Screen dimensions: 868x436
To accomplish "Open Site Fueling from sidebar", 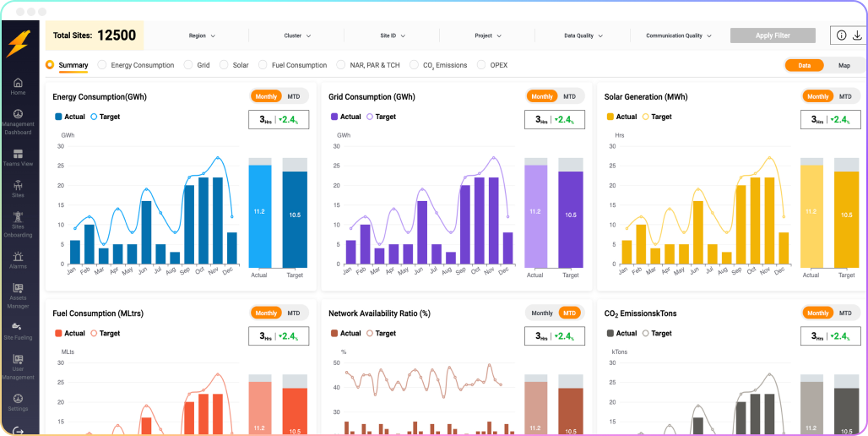I will pos(18,327).
